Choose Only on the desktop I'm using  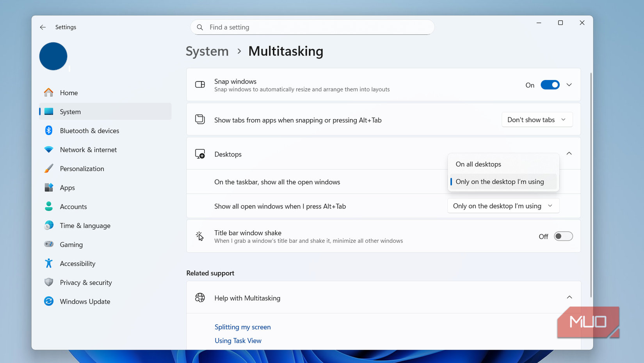503,181
